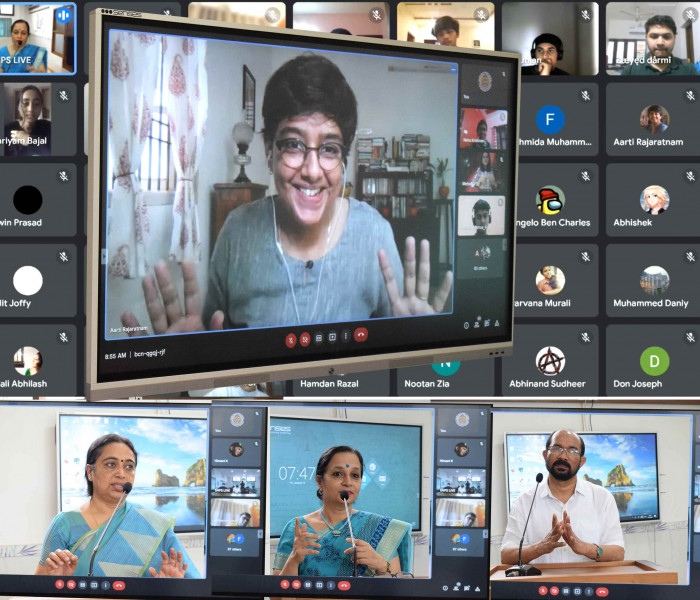This screenshot has width=700, height=600.
Task: Select the headset boy thumbnail in Aarti's screen sidebar
Action: (481, 216)
